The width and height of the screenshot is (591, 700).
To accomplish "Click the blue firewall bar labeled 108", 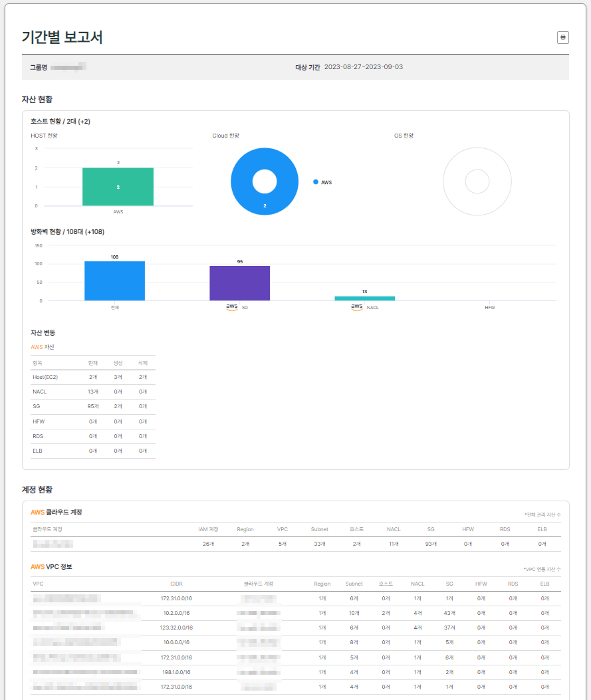I will [115, 281].
